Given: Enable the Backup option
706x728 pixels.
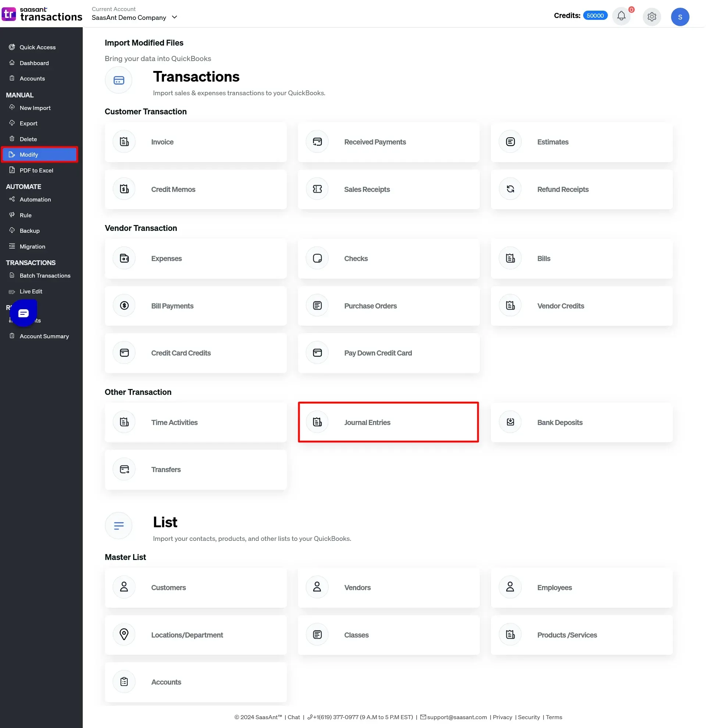Looking at the screenshot, I should point(29,231).
